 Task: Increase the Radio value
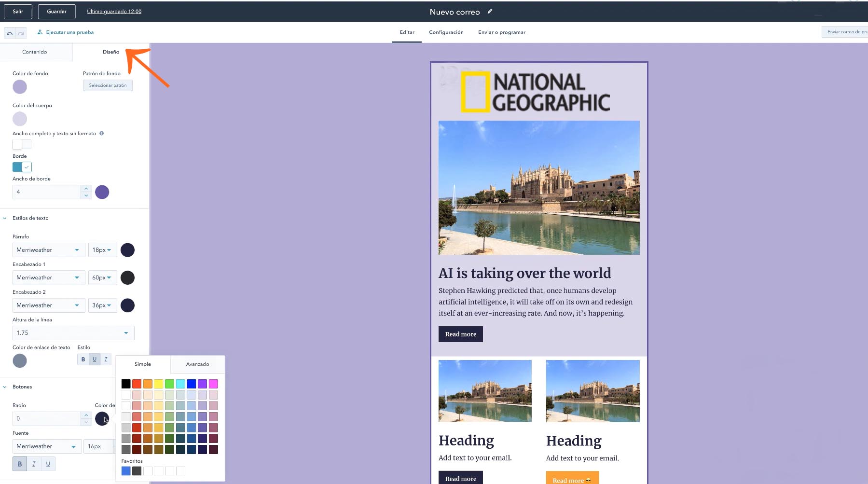(86, 415)
